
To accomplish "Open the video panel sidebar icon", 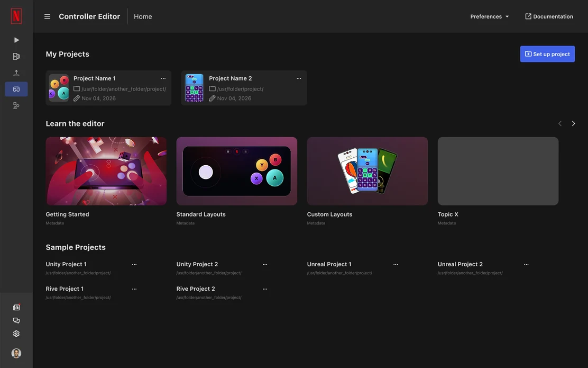I will (16, 56).
